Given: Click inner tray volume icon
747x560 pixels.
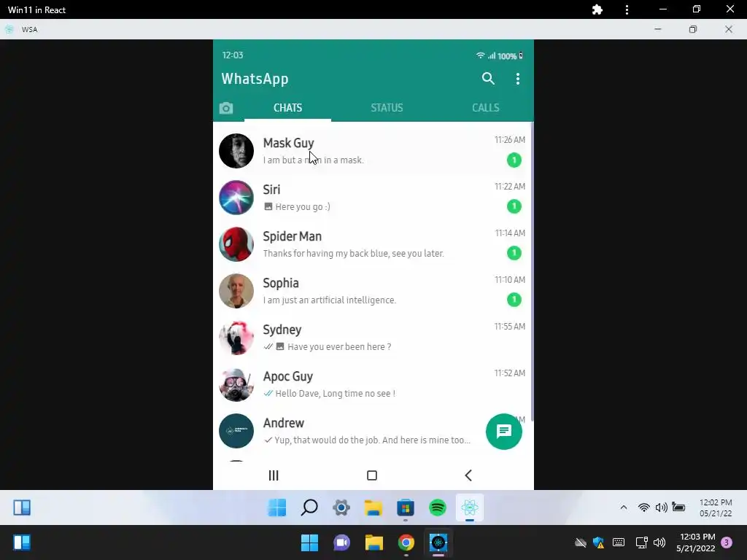Looking at the screenshot, I should point(661,507).
